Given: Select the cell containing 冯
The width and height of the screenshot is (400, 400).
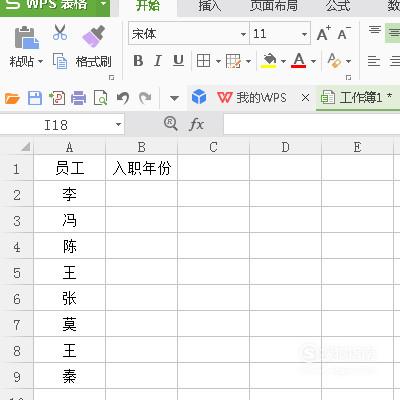Looking at the screenshot, I should [x=69, y=220].
